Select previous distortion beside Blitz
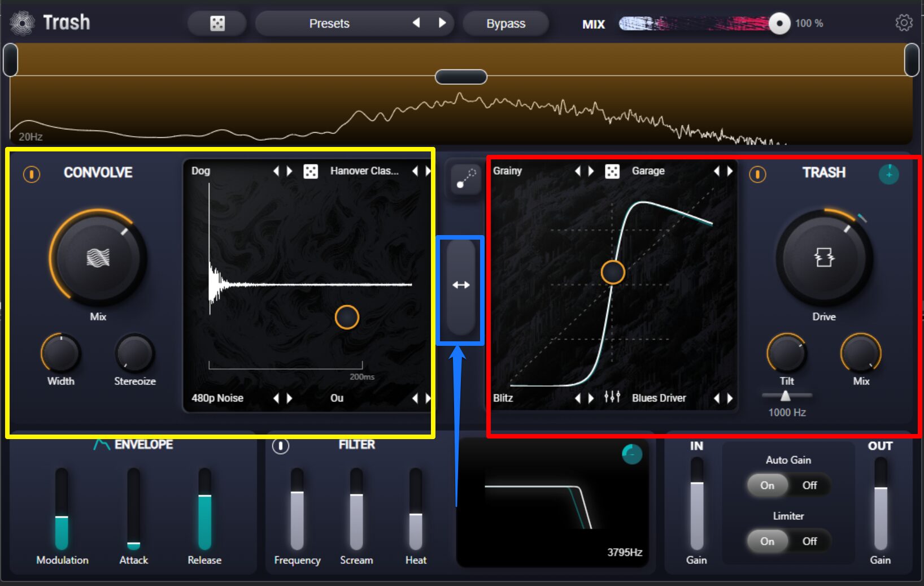This screenshot has width=924, height=586. click(x=577, y=398)
